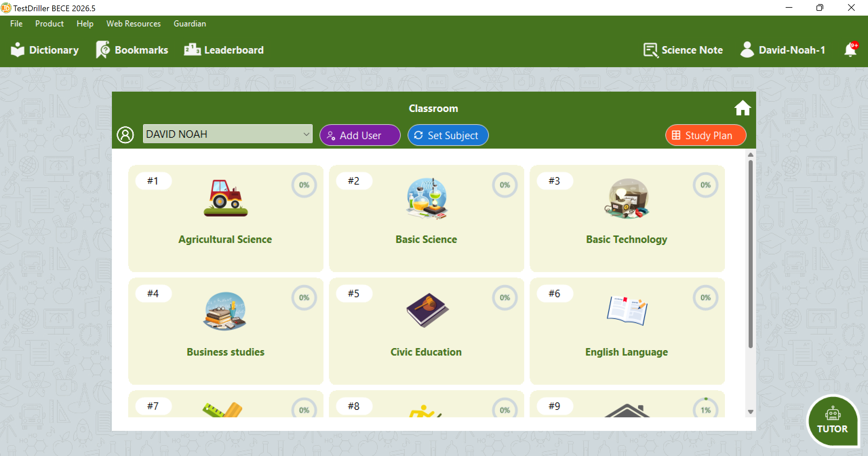
Task: Click the house icon on card #9
Action: pyautogui.click(x=627, y=410)
